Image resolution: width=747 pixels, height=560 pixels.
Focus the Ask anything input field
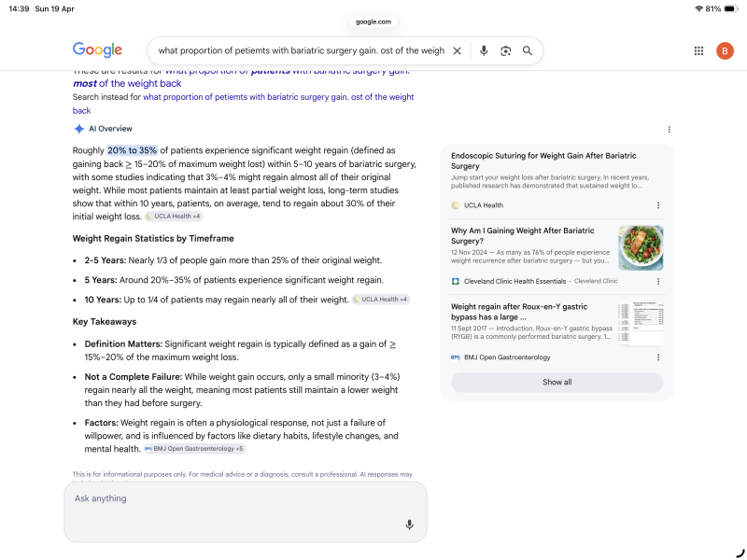pos(246,511)
